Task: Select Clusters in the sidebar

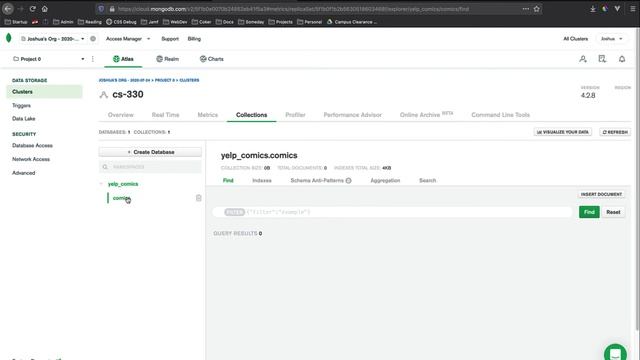Action: (44, 92)
